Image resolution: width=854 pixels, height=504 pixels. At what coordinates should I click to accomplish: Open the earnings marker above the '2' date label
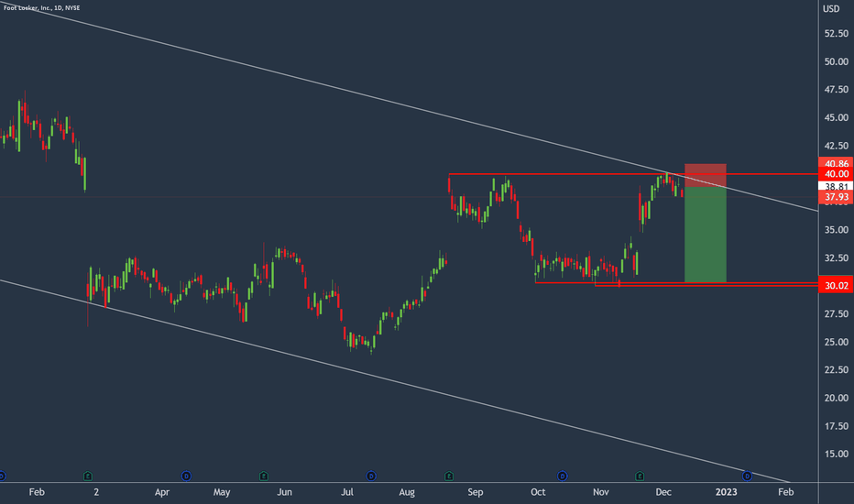(x=88, y=477)
